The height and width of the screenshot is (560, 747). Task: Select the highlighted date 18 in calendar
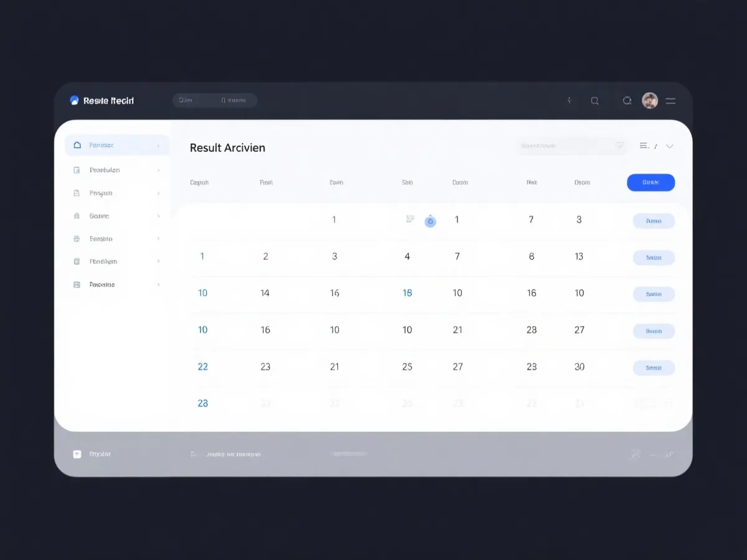(x=407, y=293)
